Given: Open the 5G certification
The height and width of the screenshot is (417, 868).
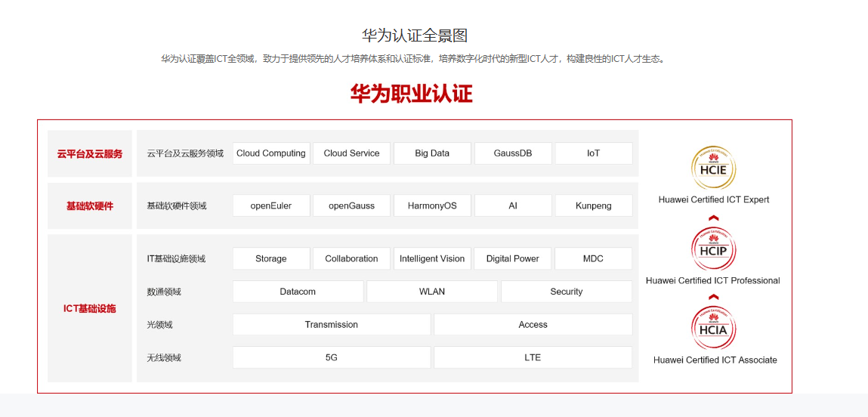Looking at the screenshot, I should pyautogui.click(x=332, y=358).
